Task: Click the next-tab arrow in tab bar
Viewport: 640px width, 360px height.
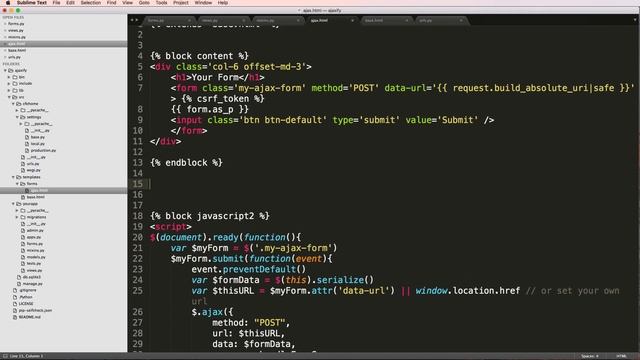Action: pyautogui.click(x=137, y=20)
